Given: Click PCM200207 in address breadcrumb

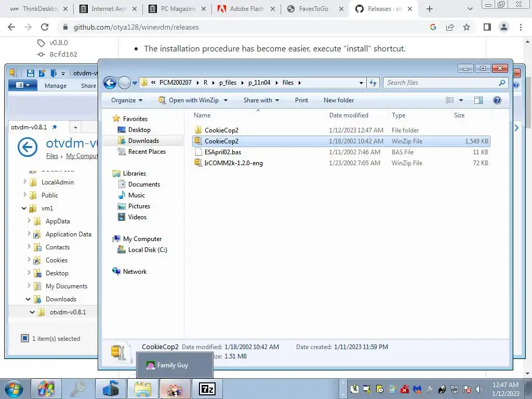Looking at the screenshot, I should pos(176,83).
